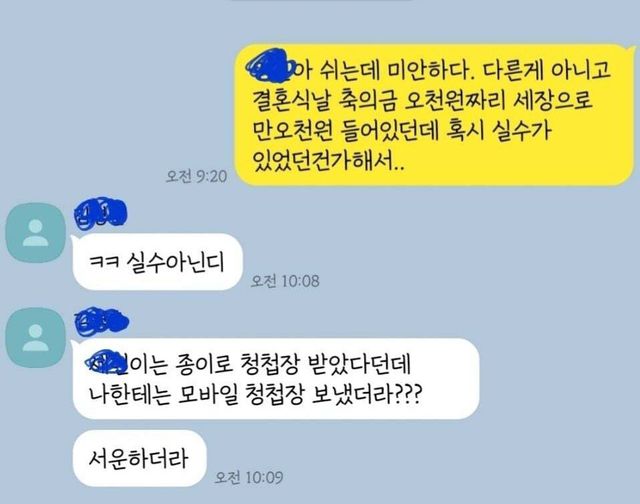Click the 오전 10:08 timestamp

pos(285,281)
